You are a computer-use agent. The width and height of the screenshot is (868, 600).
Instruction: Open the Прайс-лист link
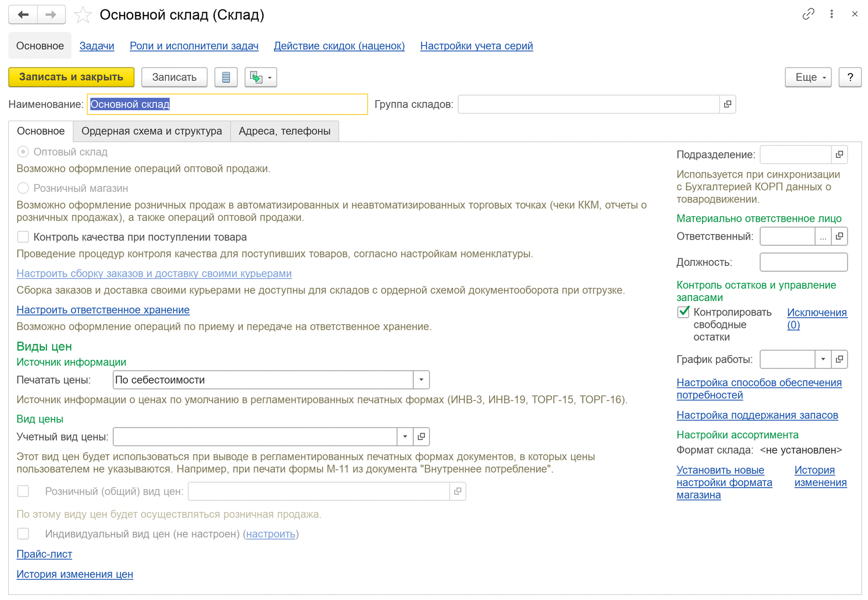[x=44, y=554]
